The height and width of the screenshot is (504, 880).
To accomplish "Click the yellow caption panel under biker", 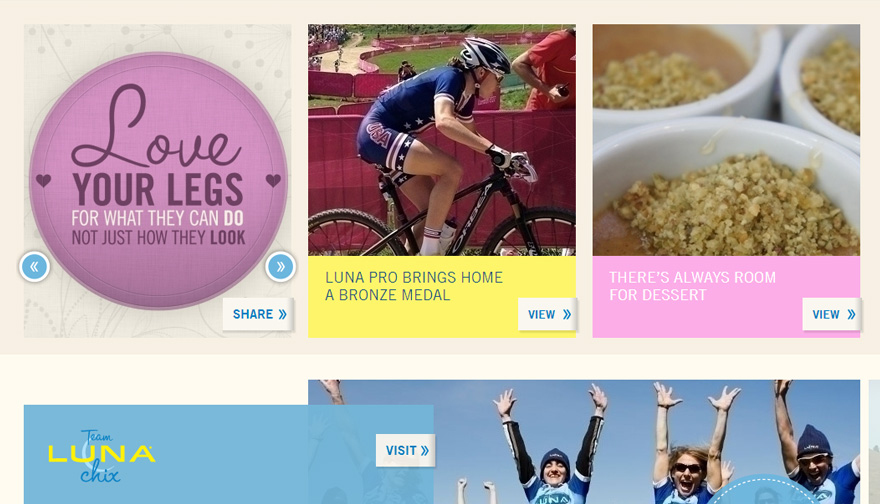I will (442, 297).
